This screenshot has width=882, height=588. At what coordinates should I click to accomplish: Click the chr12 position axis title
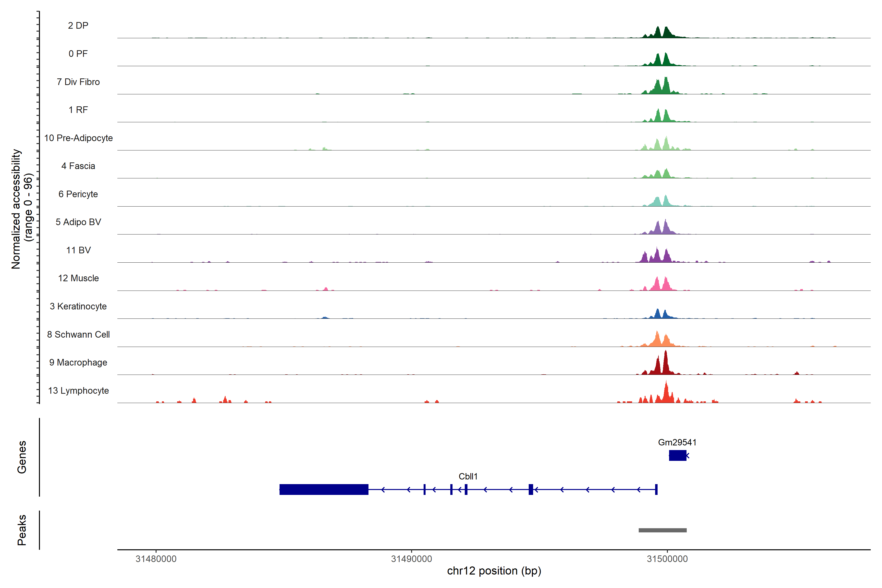pyautogui.click(x=494, y=571)
